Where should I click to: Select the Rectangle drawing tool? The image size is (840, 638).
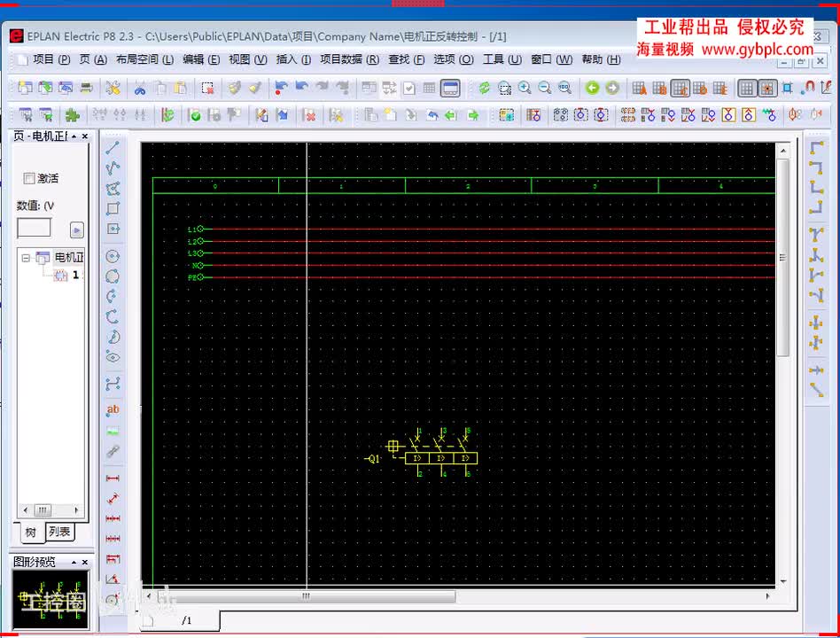point(113,209)
